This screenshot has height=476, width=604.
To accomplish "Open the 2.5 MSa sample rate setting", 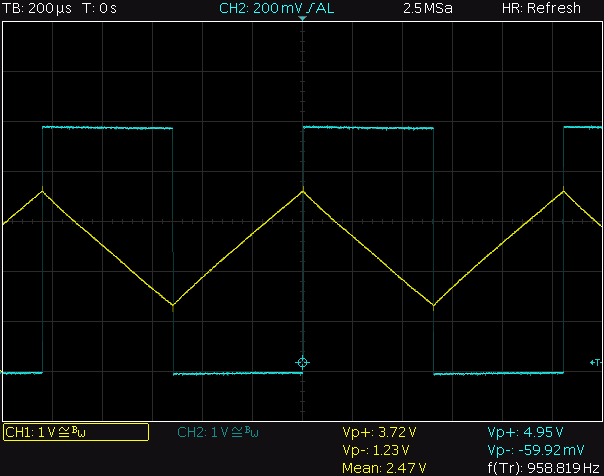I will (x=428, y=8).
